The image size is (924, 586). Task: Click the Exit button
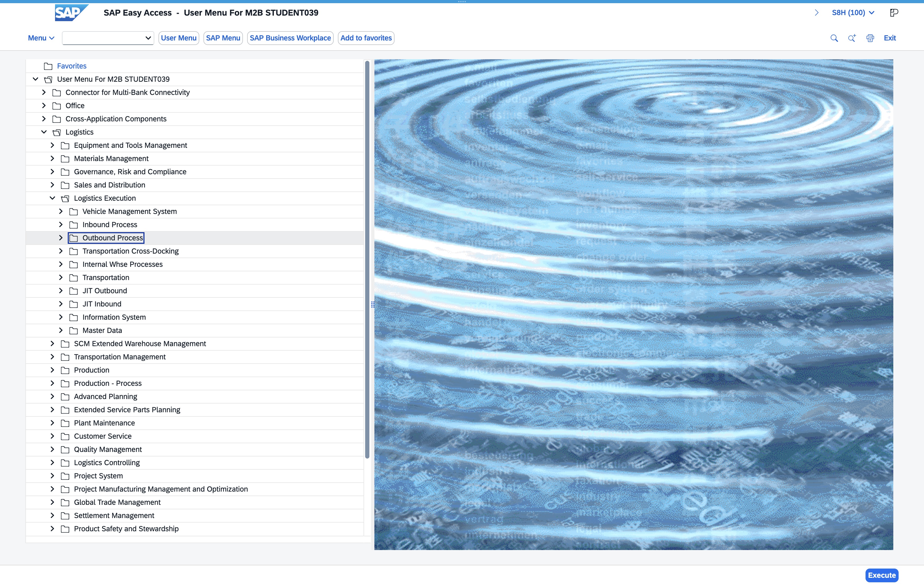point(890,38)
